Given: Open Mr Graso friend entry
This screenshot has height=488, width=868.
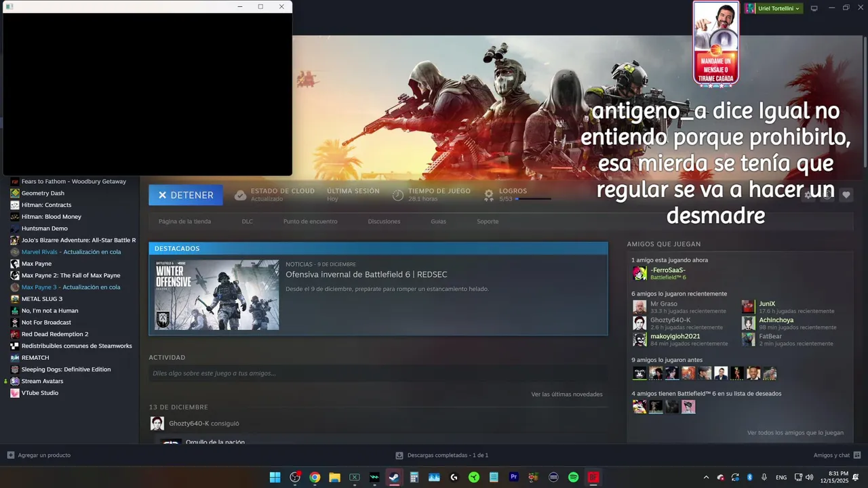Looking at the screenshot, I should point(682,307).
